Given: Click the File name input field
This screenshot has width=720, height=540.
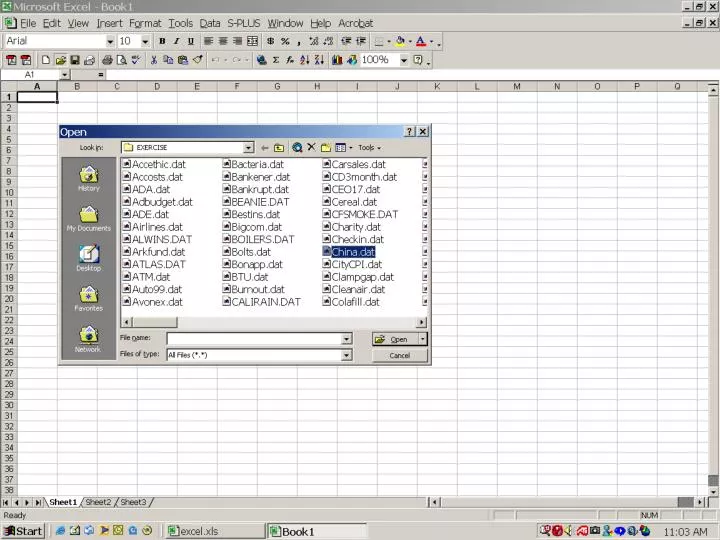Looking at the screenshot, I should (x=254, y=339).
